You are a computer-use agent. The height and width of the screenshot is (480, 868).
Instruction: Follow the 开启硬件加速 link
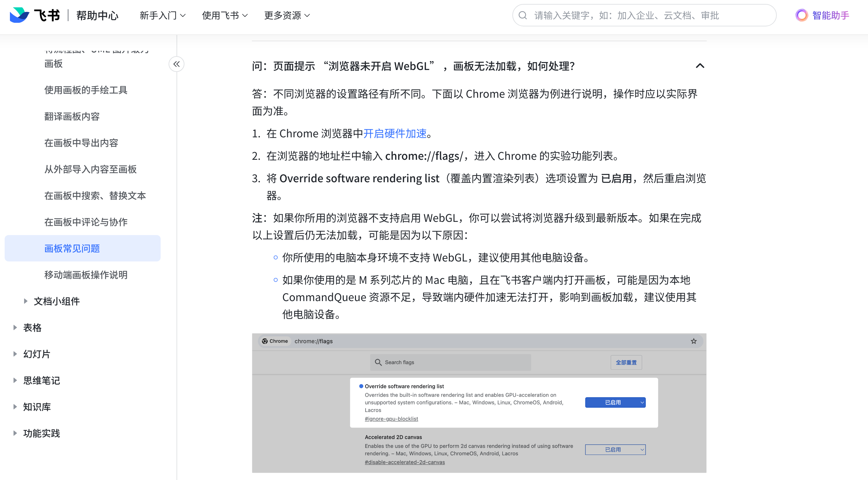coord(395,134)
